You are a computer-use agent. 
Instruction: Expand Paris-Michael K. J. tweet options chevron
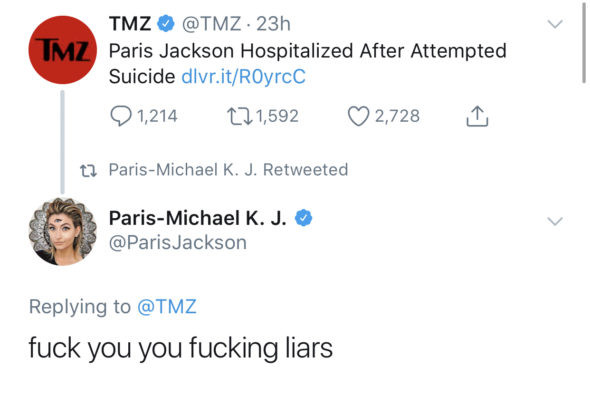point(555,221)
